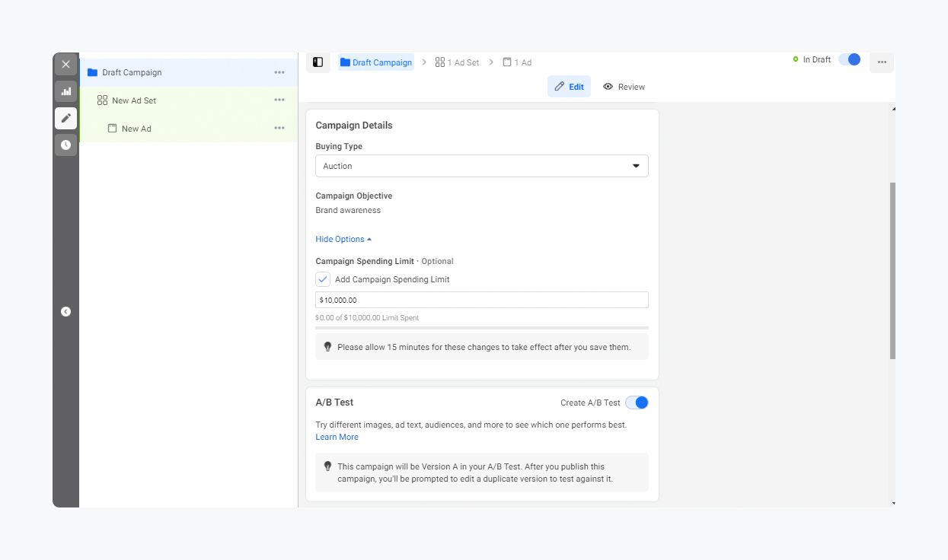Collapse sidebar with the left arrow icon

(65, 311)
